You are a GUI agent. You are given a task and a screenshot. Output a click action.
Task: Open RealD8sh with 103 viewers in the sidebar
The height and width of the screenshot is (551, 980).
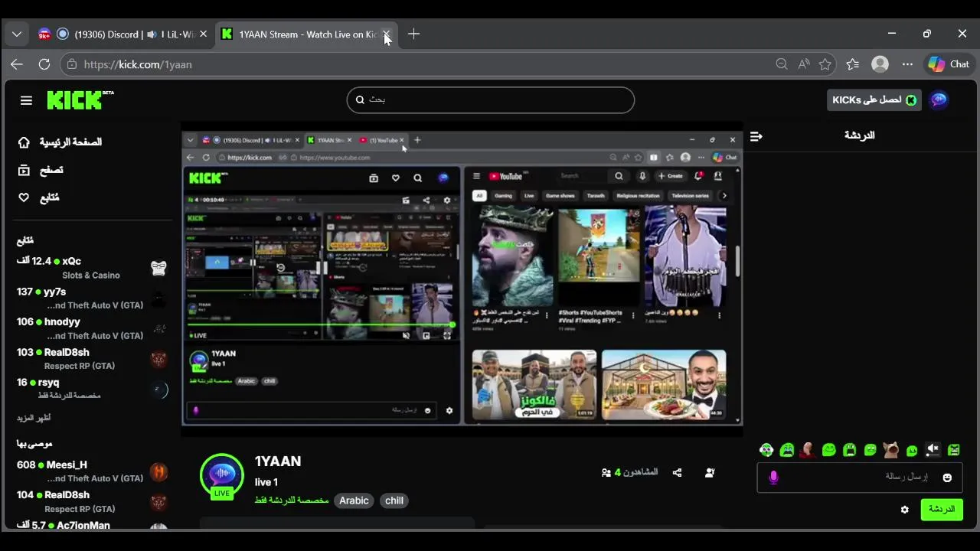92,359
